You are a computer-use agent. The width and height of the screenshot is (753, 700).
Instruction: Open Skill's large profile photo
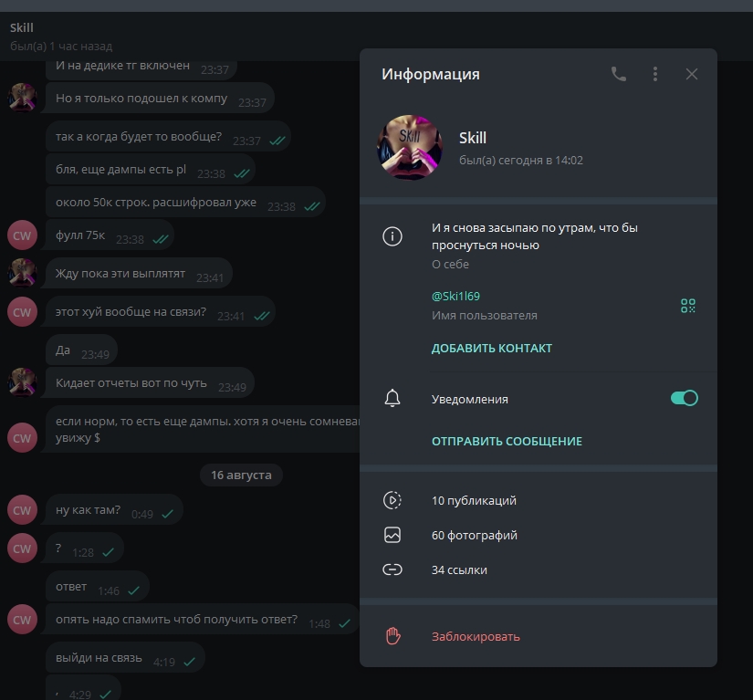click(x=410, y=148)
